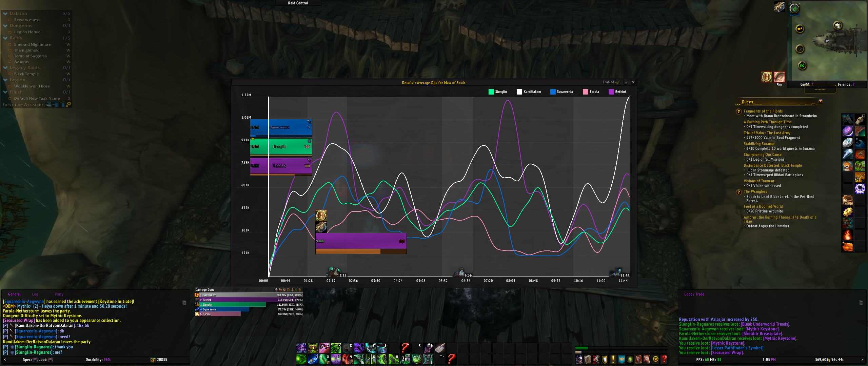
Task: Click the Trial of Valor: The Lost Army quest
Action: [767, 133]
